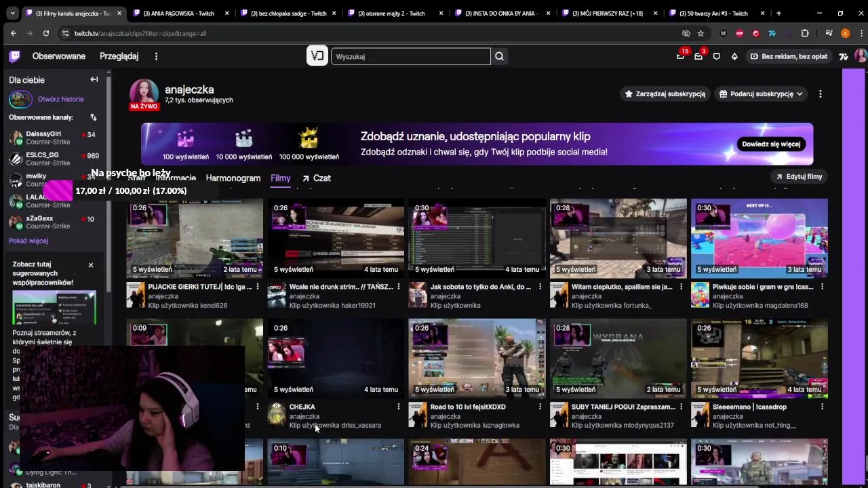Click the search magnifier button
868x488 pixels.
click(500, 56)
